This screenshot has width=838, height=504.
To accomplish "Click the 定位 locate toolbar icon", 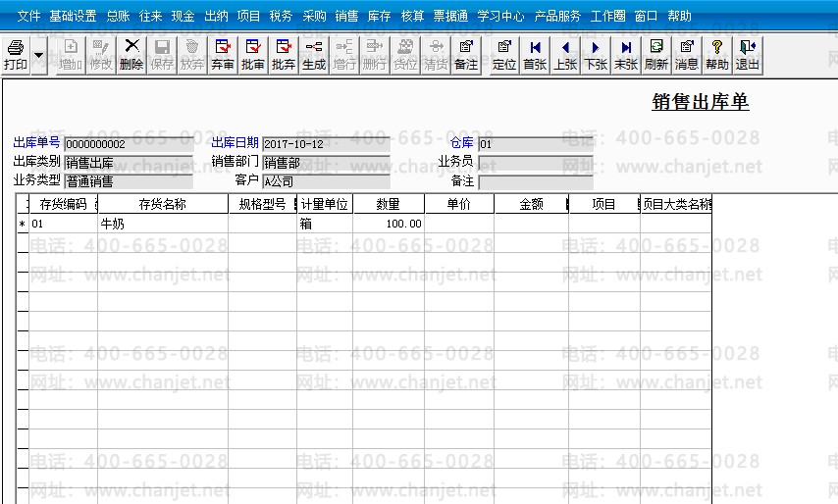I will (504, 56).
